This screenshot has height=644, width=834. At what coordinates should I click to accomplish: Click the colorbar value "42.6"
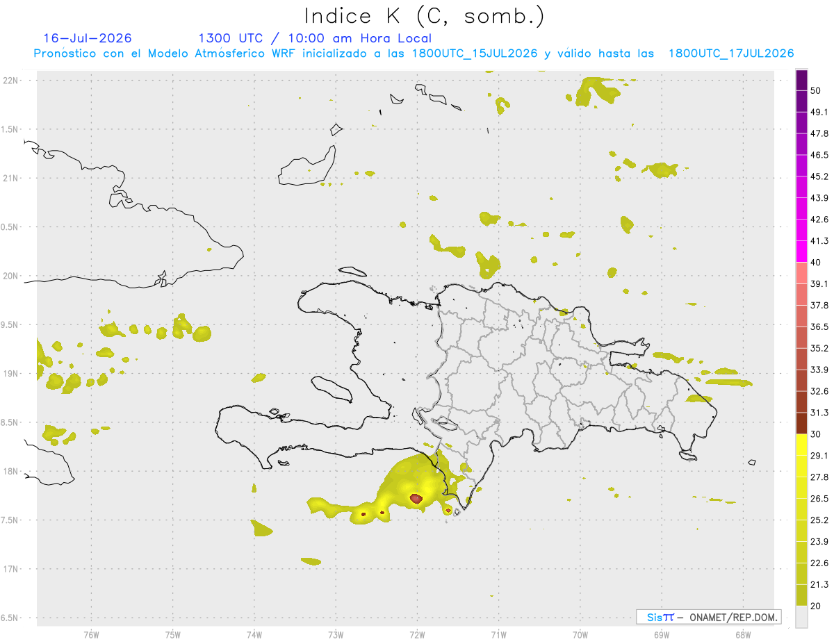click(x=819, y=220)
